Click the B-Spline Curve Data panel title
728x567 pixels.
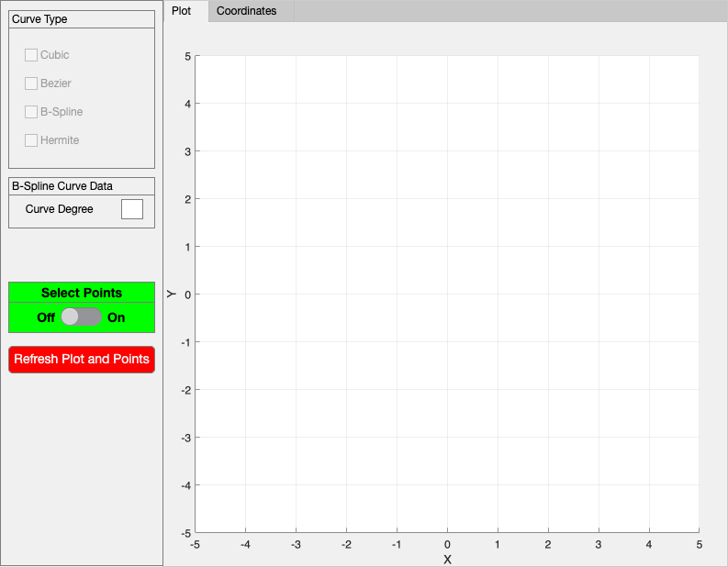pyautogui.click(x=62, y=186)
